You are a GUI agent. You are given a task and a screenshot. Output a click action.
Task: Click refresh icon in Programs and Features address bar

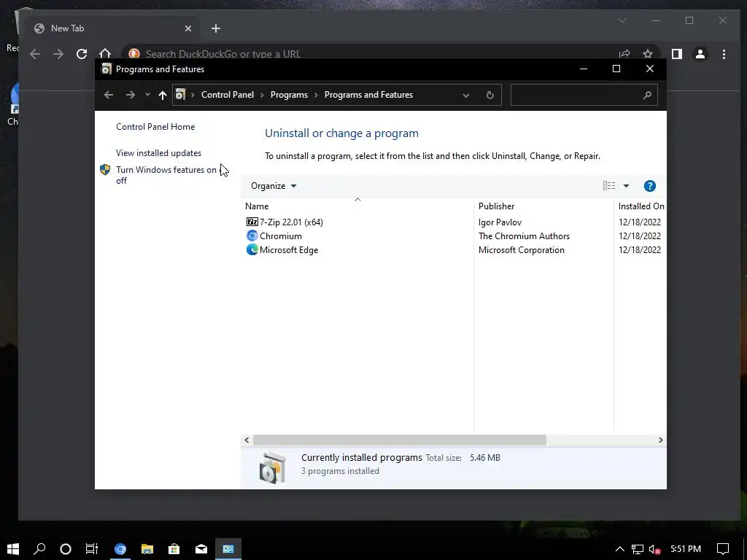coord(489,95)
